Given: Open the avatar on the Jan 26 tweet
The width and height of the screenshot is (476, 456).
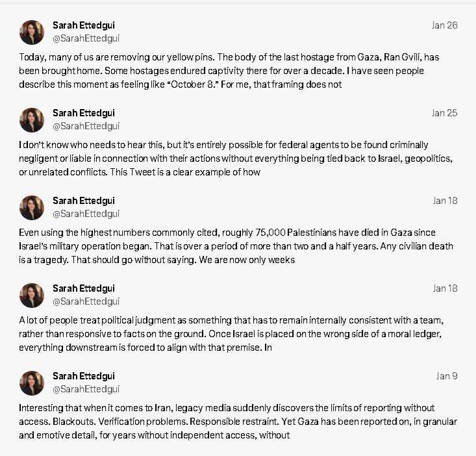Looking at the screenshot, I should 32,32.
